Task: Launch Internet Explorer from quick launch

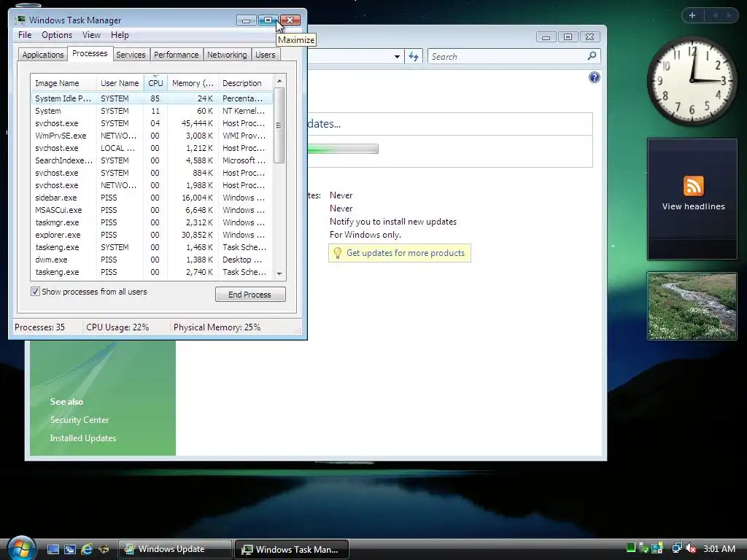Action: point(87,549)
